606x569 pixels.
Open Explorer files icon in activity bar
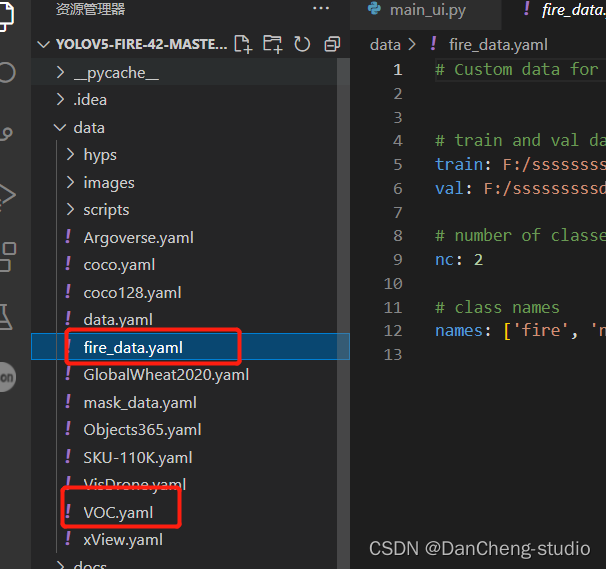(x=7, y=15)
